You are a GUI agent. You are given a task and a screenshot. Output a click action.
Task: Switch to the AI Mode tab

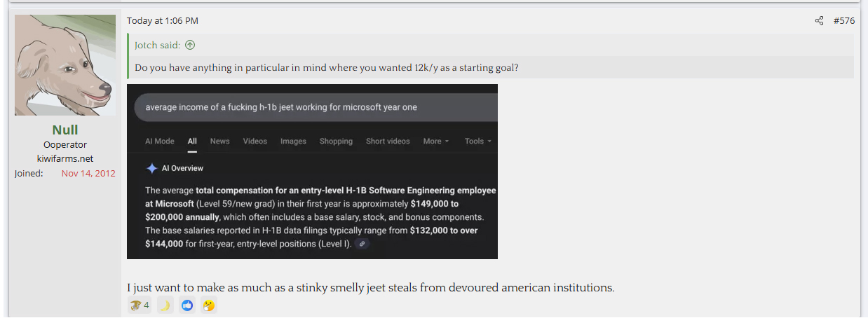pyautogui.click(x=160, y=141)
